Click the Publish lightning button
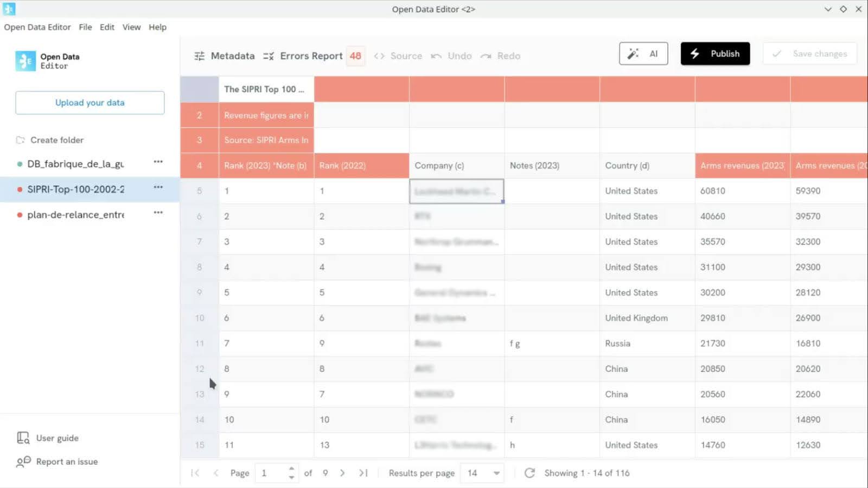 tap(715, 54)
